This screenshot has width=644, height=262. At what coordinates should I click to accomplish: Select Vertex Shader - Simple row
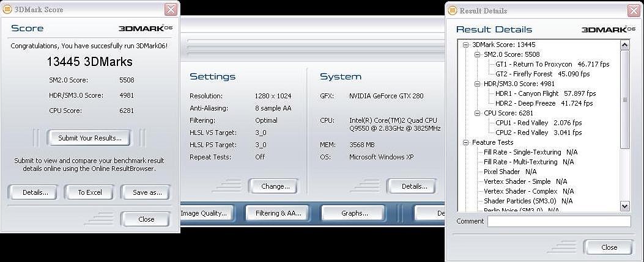click(x=525, y=181)
